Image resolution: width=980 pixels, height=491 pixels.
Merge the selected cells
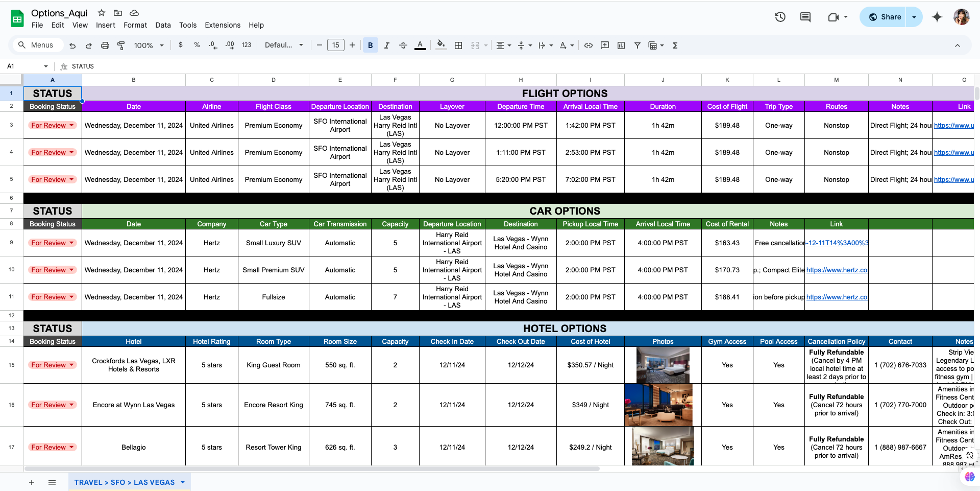(475, 45)
